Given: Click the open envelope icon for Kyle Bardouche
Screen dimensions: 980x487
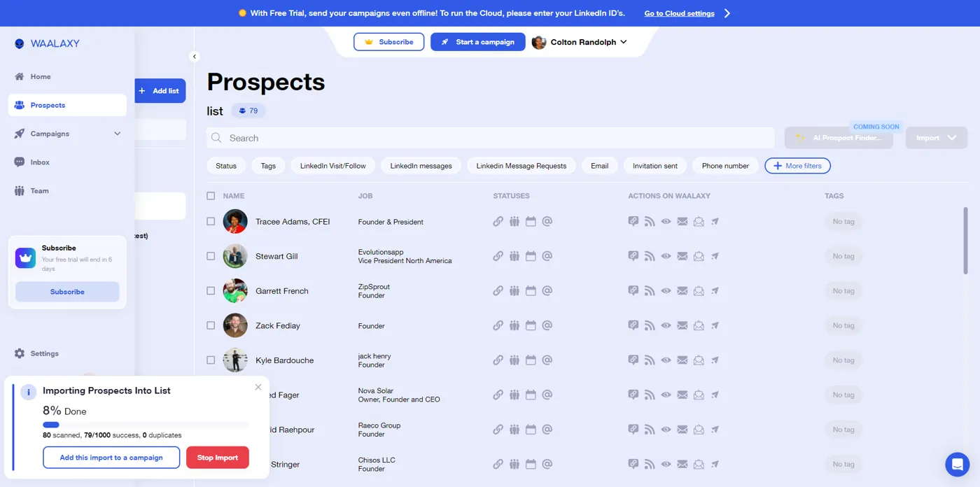Looking at the screenshot, I should point(699,360).
